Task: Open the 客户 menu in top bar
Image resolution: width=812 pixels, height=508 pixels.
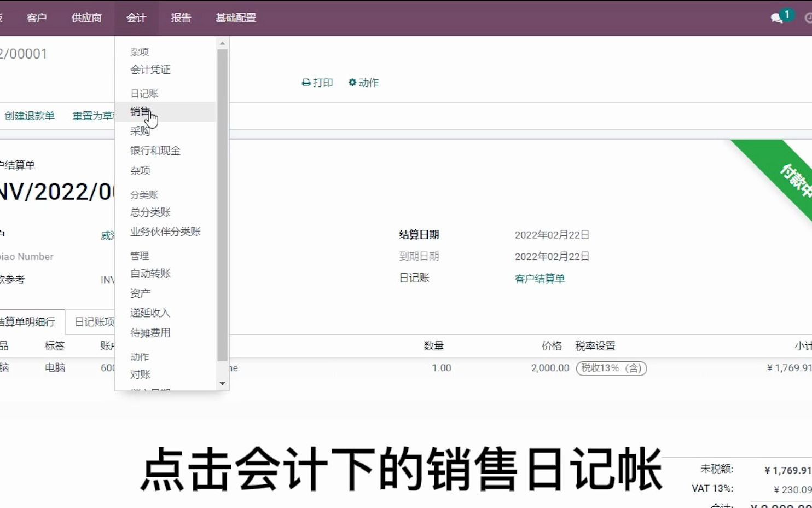Action: pos(37,18)
